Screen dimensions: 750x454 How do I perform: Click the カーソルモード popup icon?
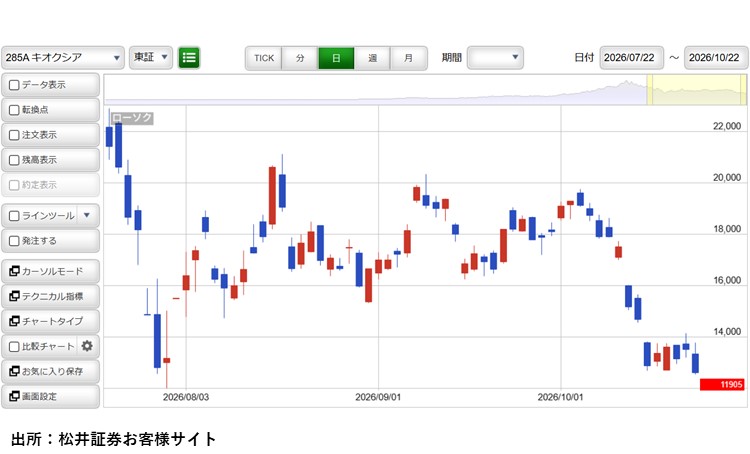14,271
